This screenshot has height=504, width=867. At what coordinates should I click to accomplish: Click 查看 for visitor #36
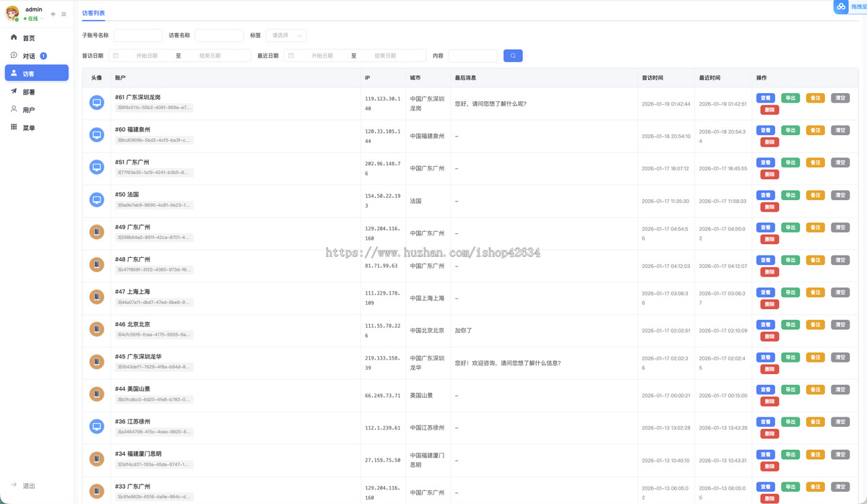click(766, 422)
